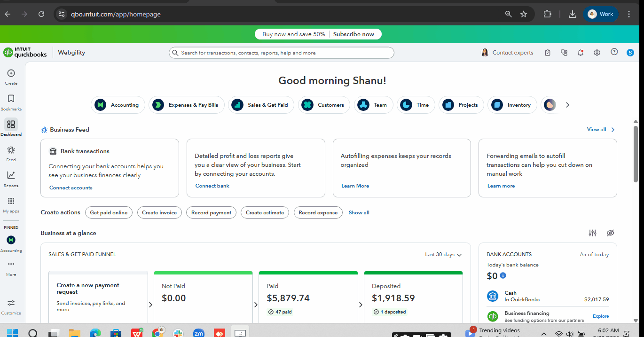Open the Feed sidebar icon
Viewport: 644px width, 337px height.
pyautogui.click(x=11, y=150)
